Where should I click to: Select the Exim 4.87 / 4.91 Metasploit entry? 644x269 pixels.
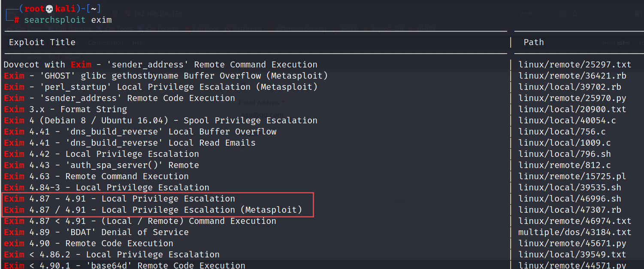point(153,210)
